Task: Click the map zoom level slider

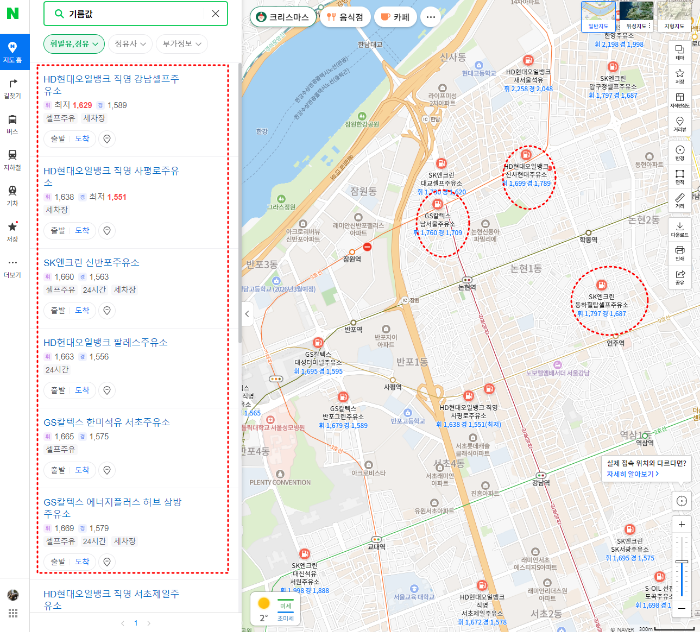Action: 682,566
